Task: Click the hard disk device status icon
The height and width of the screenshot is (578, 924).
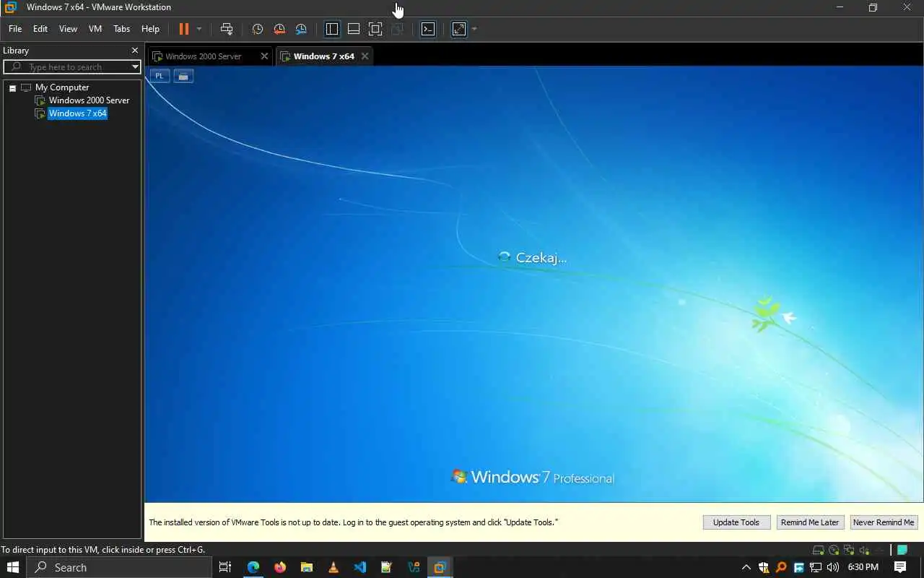Action: [x=819, y=550]
